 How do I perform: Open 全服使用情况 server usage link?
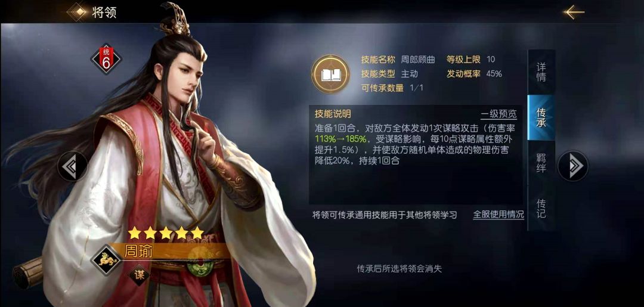[x=498, y=215]
